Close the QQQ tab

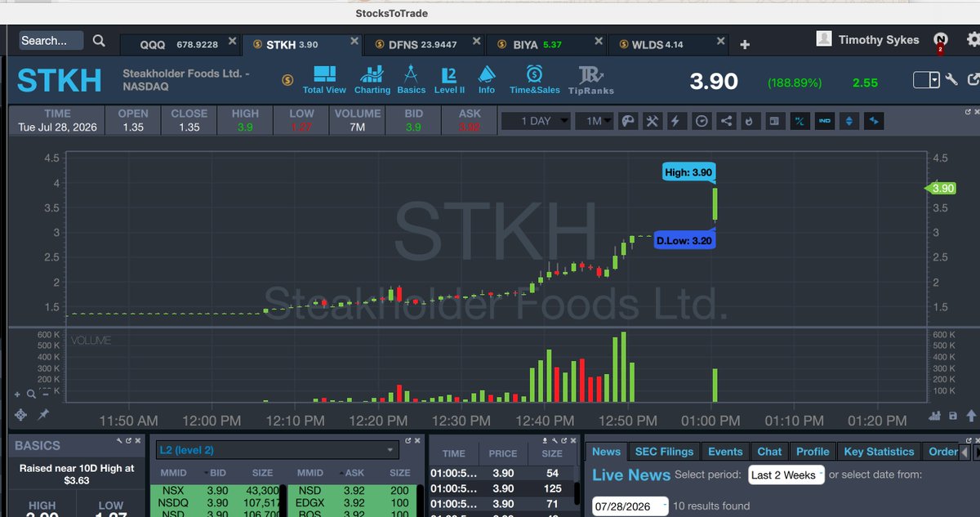click(x=232, y=41)
